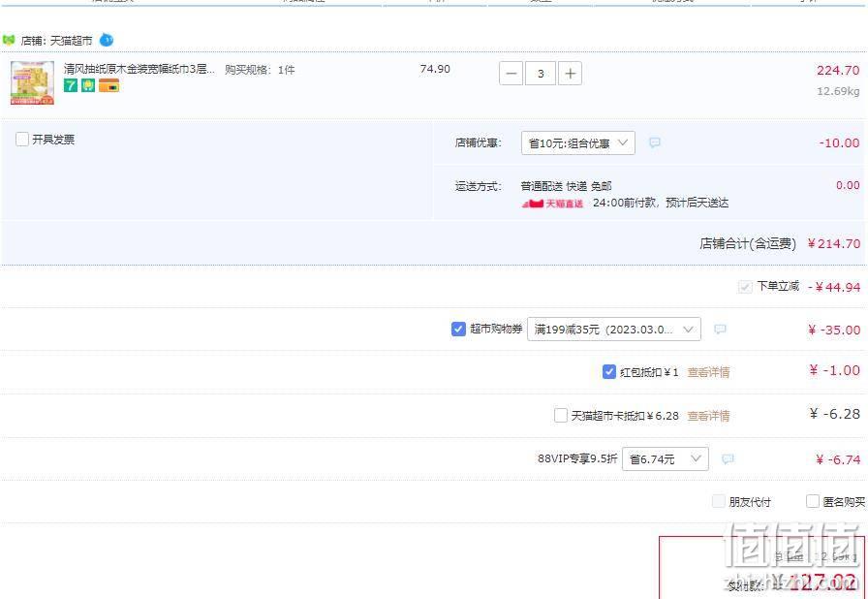Enable the 开具发票 invoice checkbox
868x599 pixels.
tap(22, 139)
